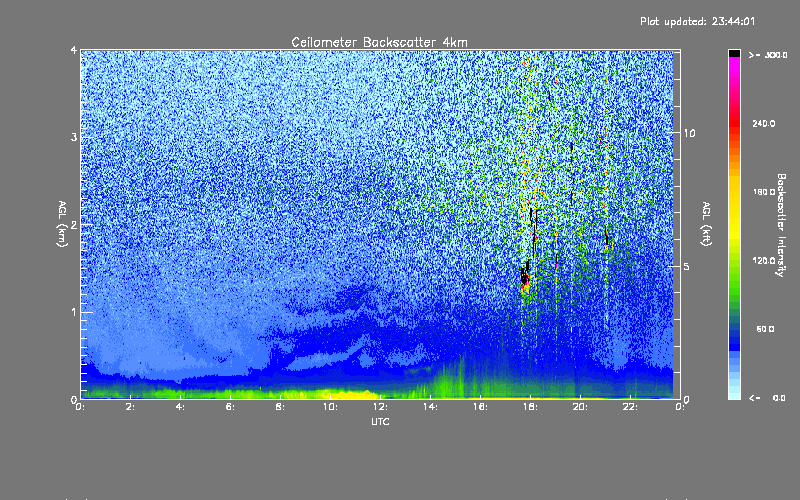This screenshot has width=800, height=500.
Task: Click the '16:' UTC time tick
Action: point(480,407)
